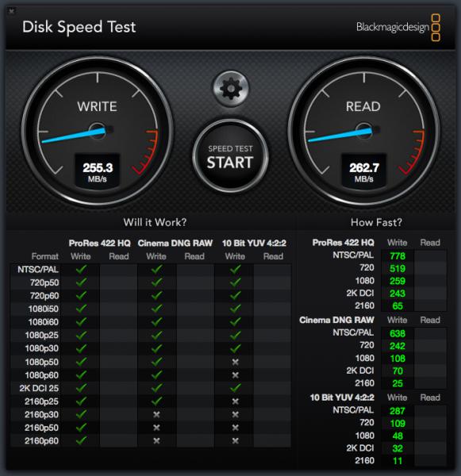Start the speed test
The width and height of the screenshot is (461, 476).
230,156
